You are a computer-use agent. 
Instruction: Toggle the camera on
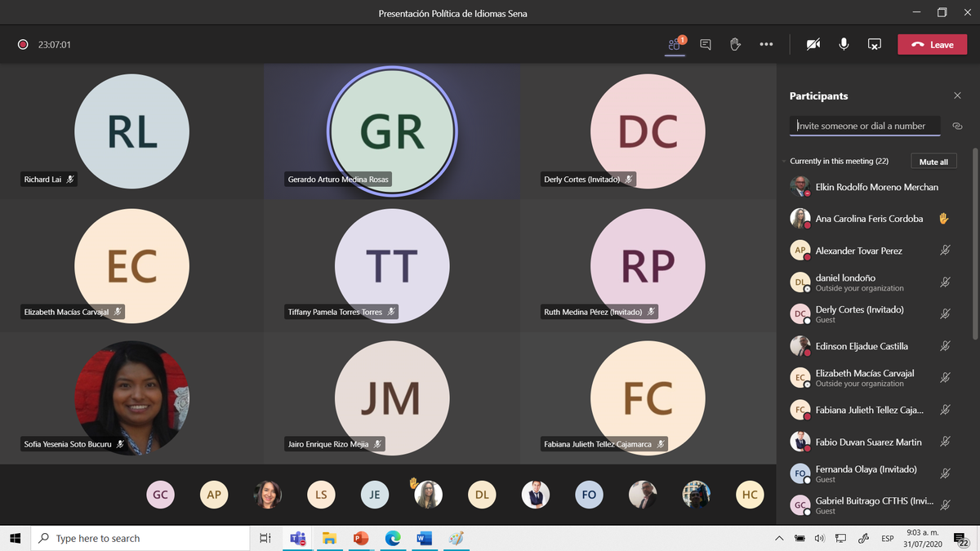coord(813,44)
